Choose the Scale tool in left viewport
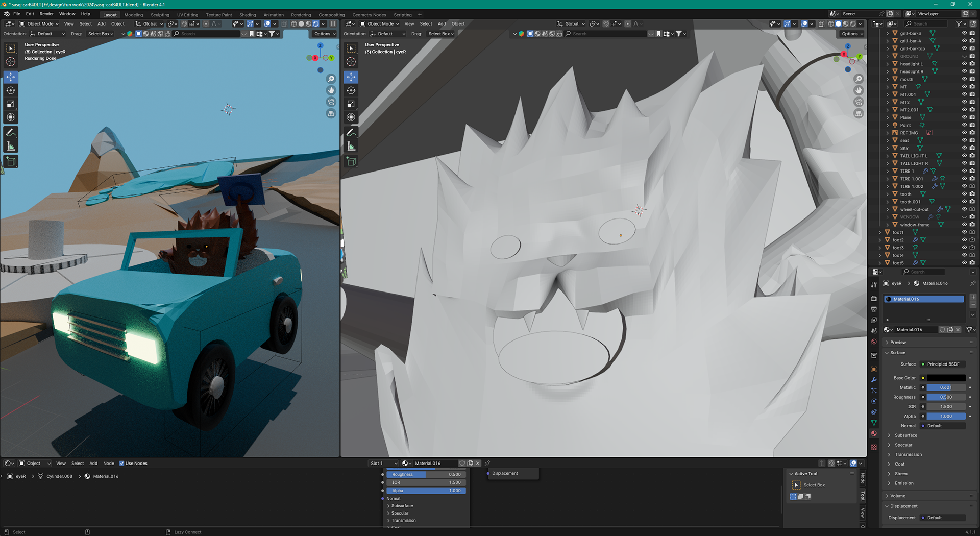 tap(11, 104)
